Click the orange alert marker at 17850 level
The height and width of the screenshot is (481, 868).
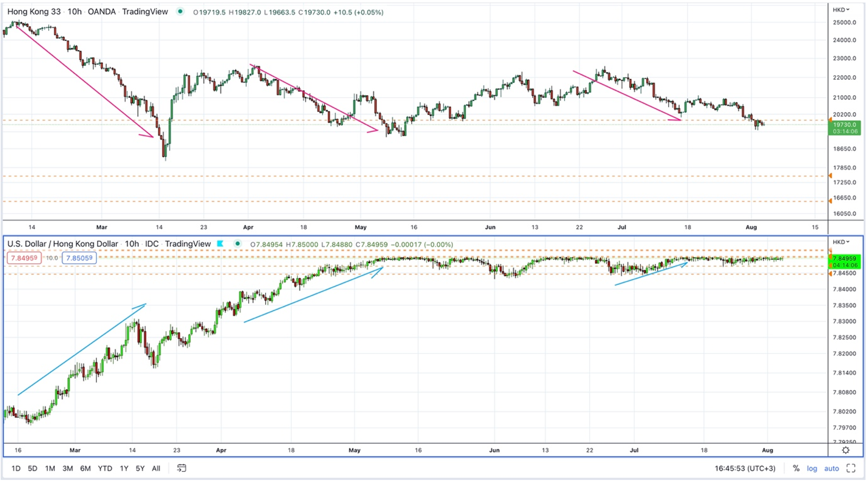tap(830, 176)
